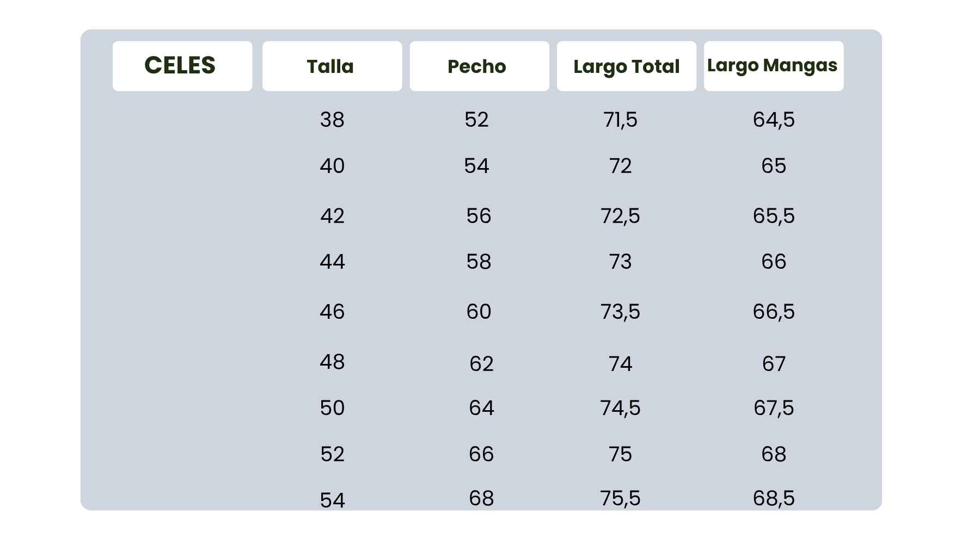Image resolution: width=980 pixels, height=544 pixels.
Task: Select Largo Total value 73
Action: click(620, 262)
